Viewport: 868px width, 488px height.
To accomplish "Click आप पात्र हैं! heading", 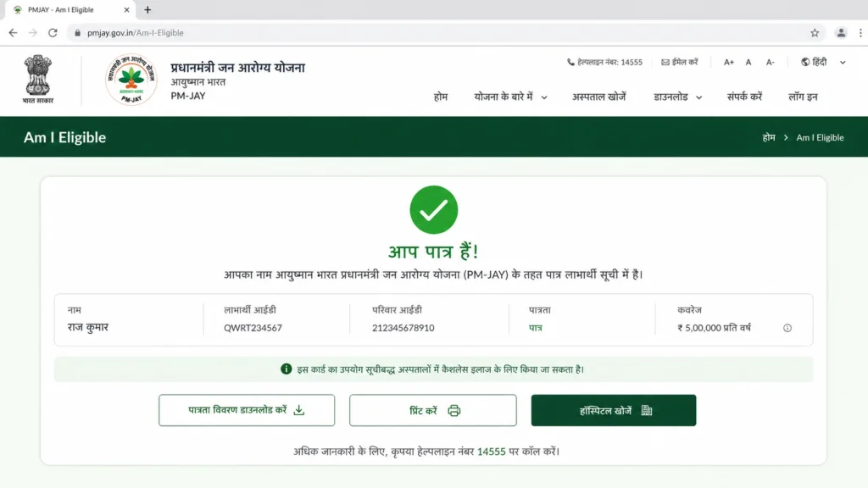I will click(x=433, y=252).
